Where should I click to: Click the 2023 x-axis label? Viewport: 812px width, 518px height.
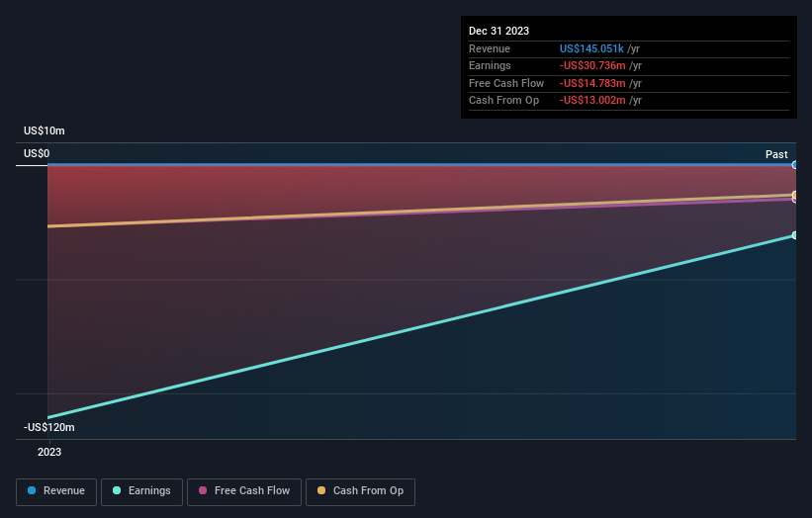coord(49,452)
